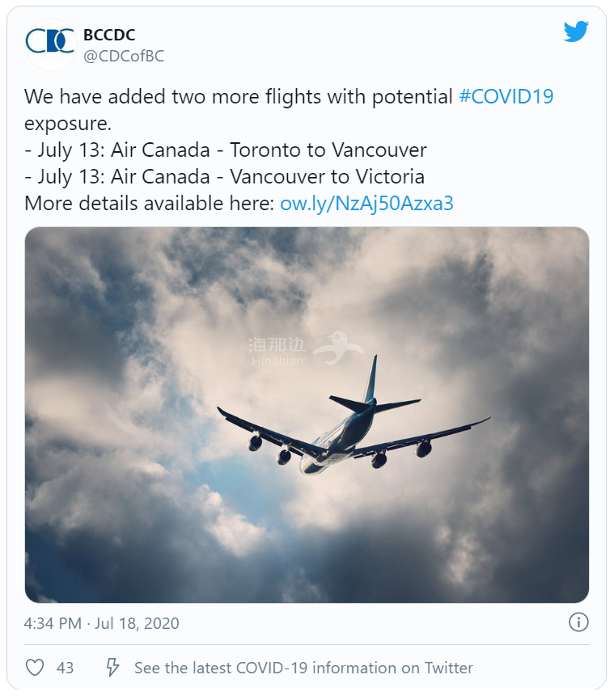Open the #COVID19 hashtag
The height and width of the screenshot is (700, 614).
(x=506, y=96)
